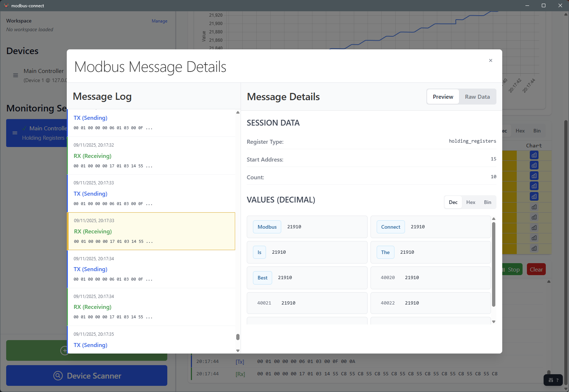Toggle the fifth blue chart icon
The image size is (569, 392).
coord(534,196)
